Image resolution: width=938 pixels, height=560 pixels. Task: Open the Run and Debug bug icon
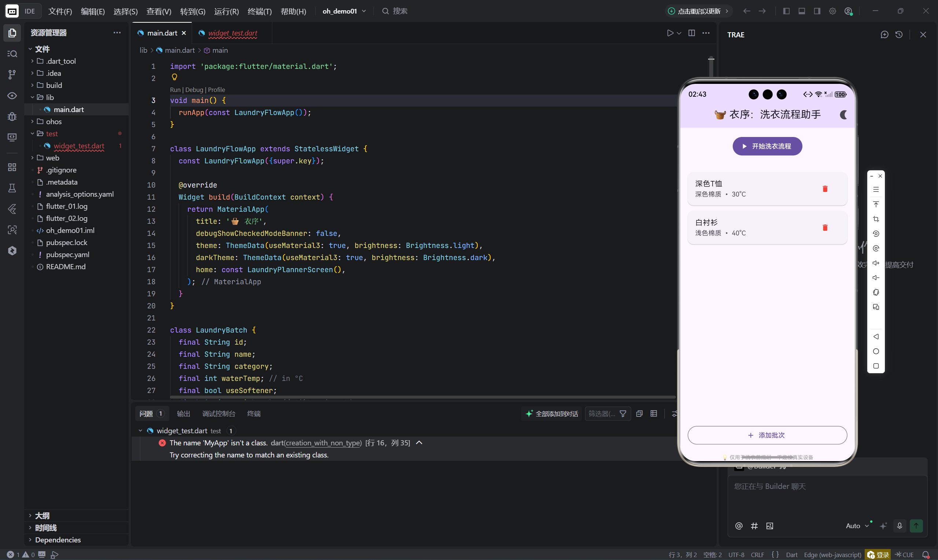coord(12,116)
